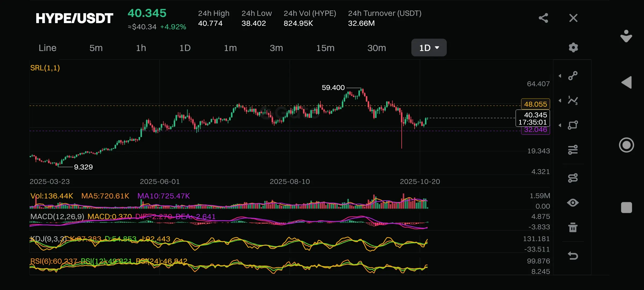Click the share icon

[543, 18]
